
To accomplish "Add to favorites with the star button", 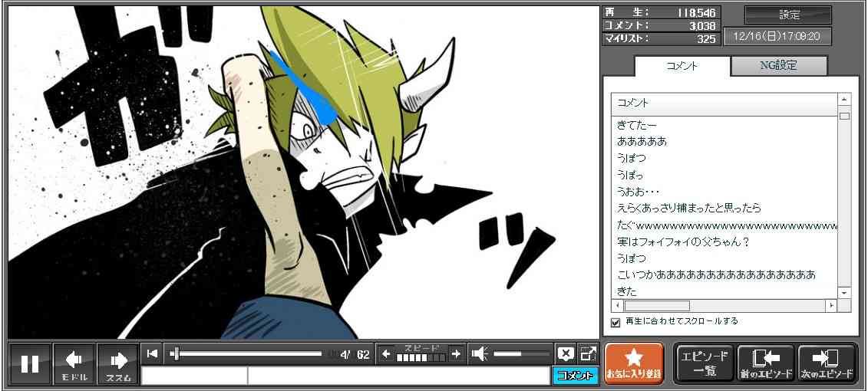I will [633, 363].
